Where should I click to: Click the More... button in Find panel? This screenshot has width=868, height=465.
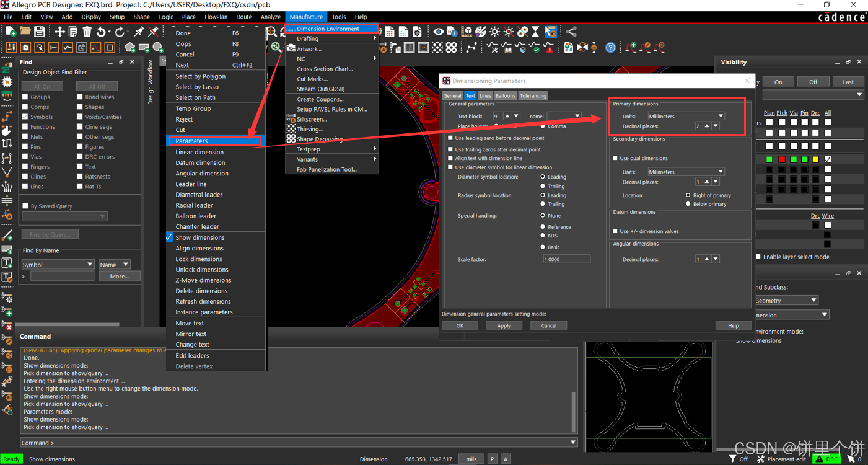click(x=120, y=277)
